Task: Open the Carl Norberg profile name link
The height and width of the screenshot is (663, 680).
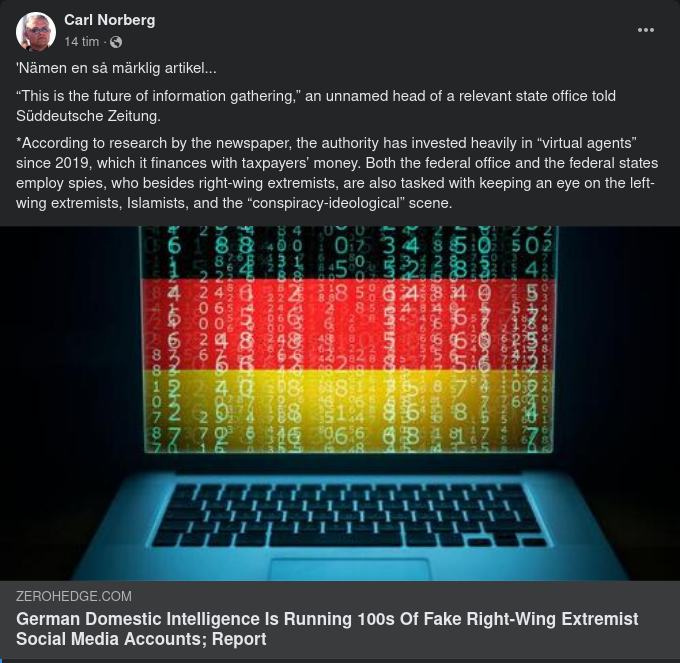Action: pyautogui.click(x=109, y=20)
